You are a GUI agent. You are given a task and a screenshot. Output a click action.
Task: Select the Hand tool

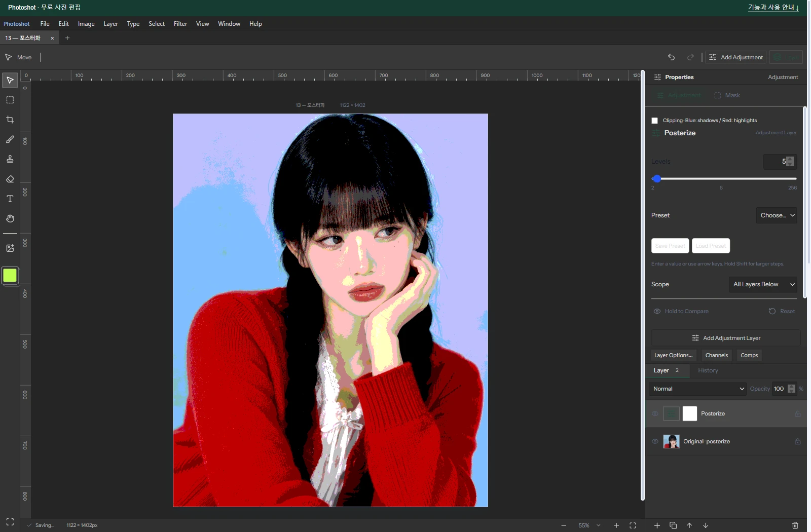(x=10, y=218)
